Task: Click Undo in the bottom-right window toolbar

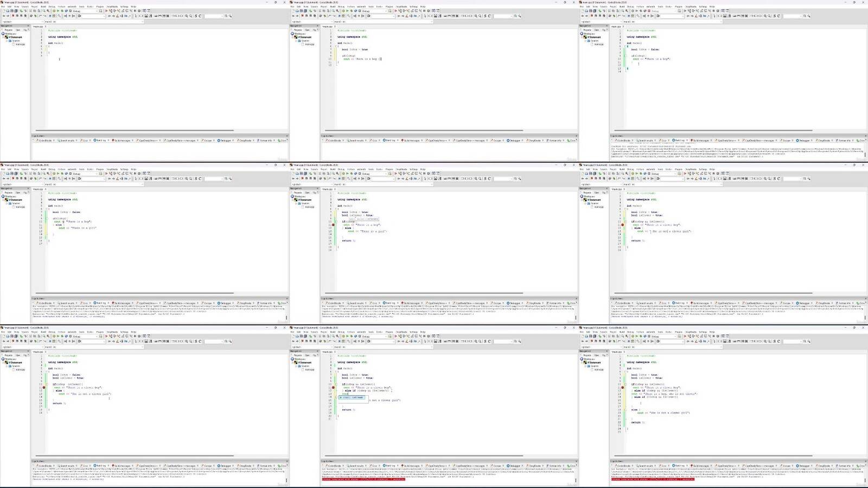Action: (599, 337)
